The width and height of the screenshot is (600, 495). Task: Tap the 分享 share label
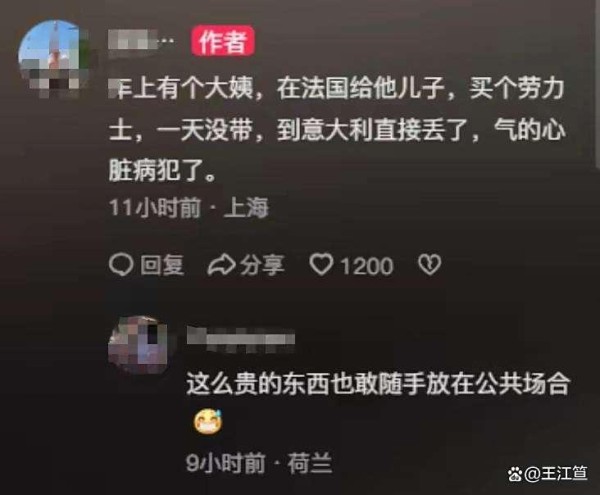262,265
